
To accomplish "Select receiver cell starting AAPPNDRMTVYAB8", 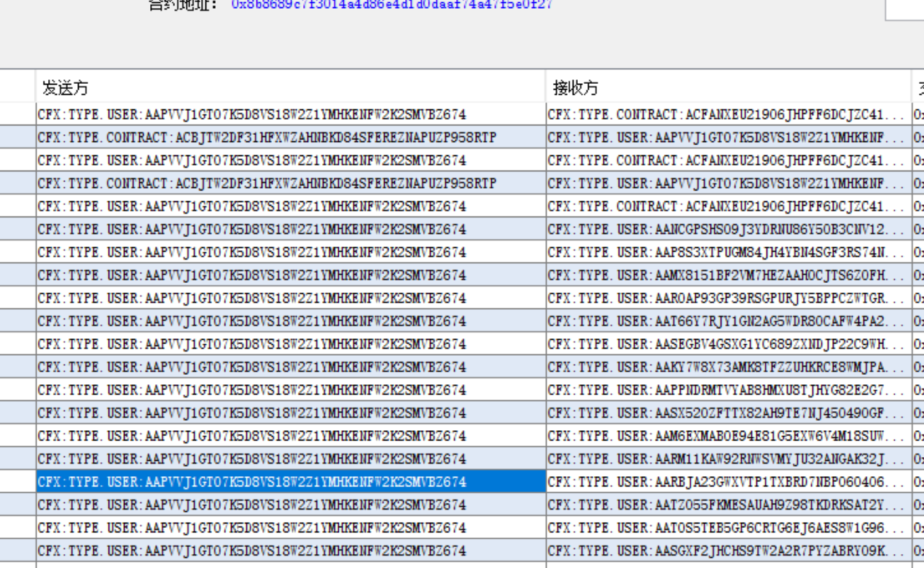I will click(x=729, y=390).
